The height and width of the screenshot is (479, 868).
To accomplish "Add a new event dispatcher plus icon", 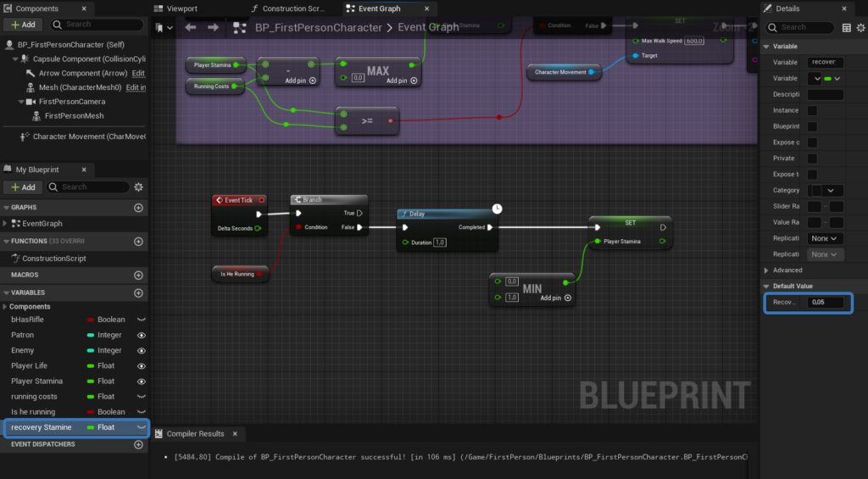I will [x=138, y=444].
